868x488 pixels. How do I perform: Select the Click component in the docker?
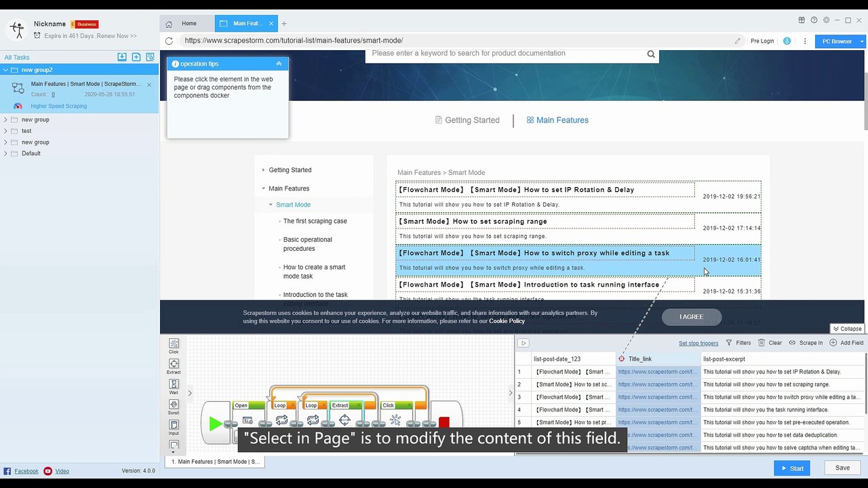coord(174,346)
